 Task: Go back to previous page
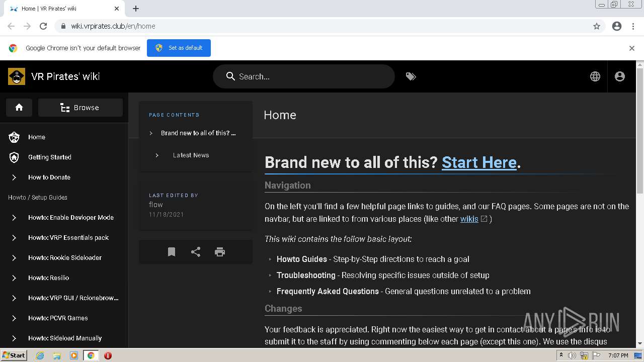11,26
